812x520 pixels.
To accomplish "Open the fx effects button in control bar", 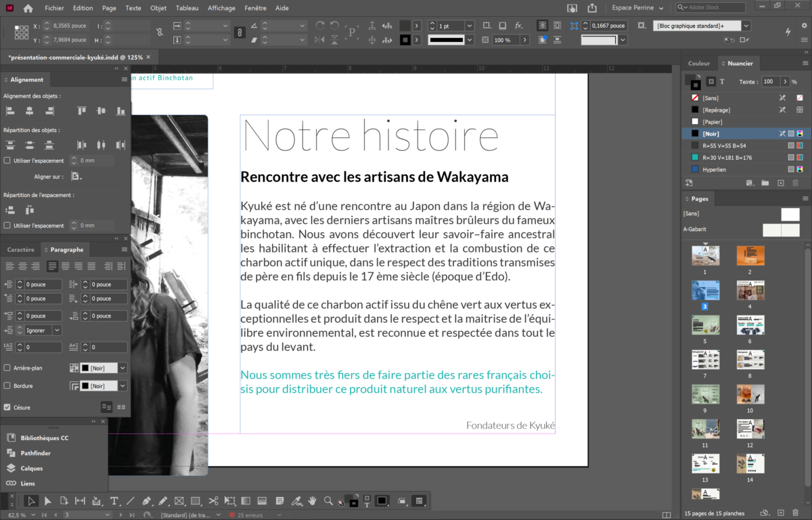I will point(518,26).
